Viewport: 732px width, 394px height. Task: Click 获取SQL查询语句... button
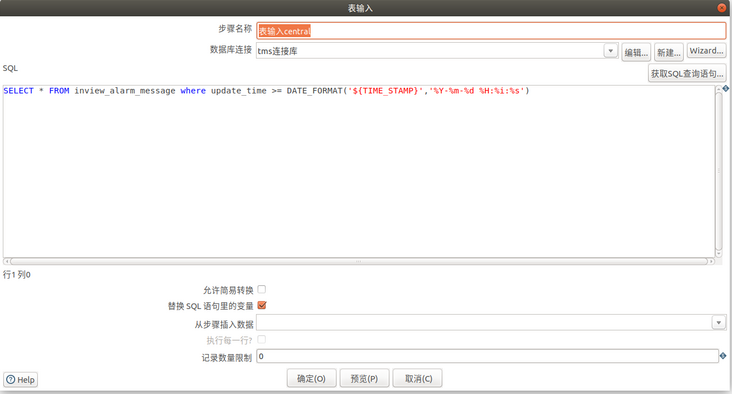687,73
